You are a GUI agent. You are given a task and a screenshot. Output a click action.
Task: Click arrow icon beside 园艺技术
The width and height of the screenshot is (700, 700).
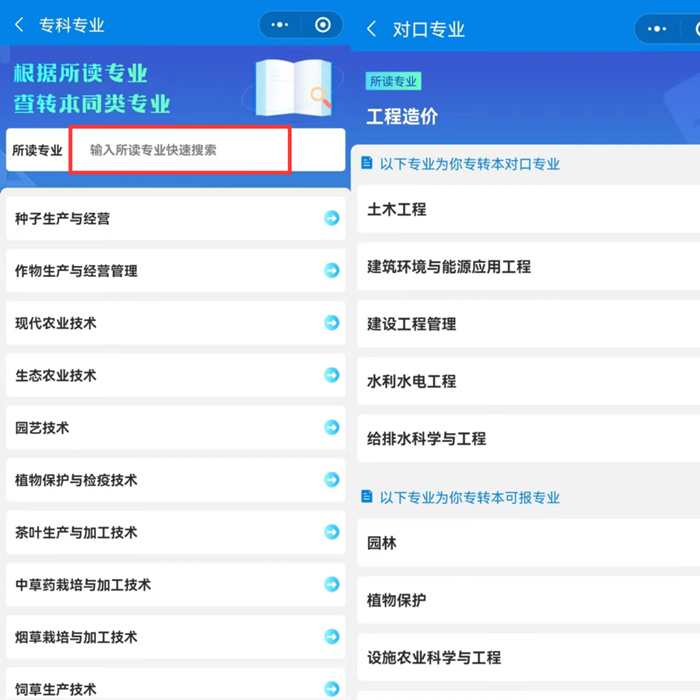(331, 427)
